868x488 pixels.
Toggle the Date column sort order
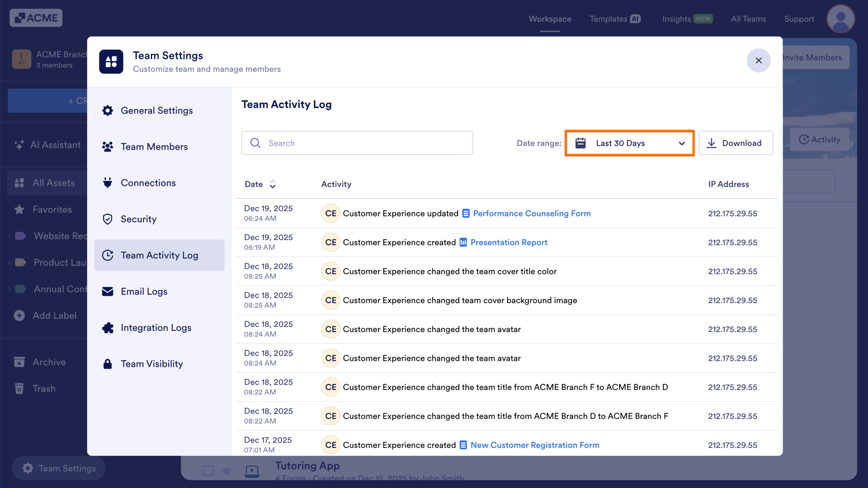[273, 184]
